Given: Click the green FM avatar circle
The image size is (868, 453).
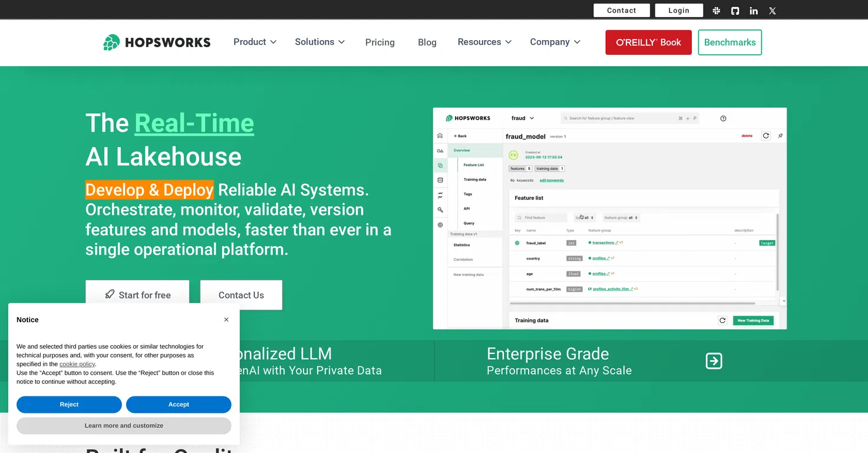Looking at the screenshot, I should coord(514,155).
